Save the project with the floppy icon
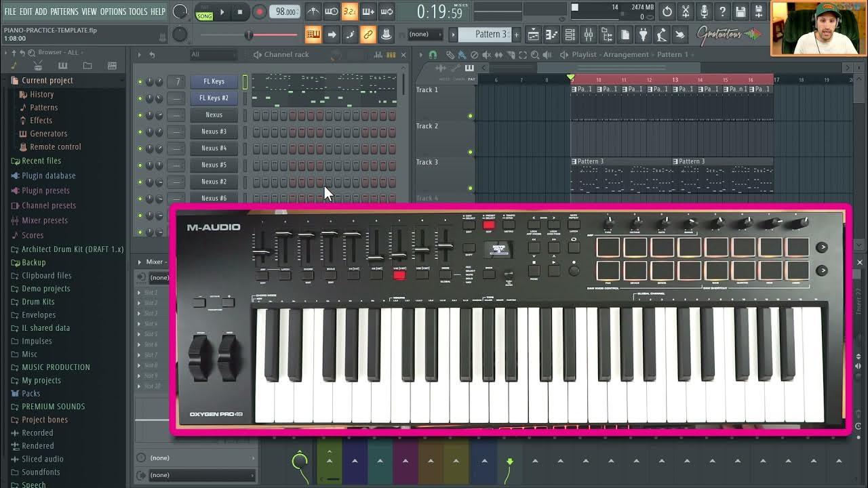Image resolution: width=868 pixels, height=488 pixels. point(741,12)
